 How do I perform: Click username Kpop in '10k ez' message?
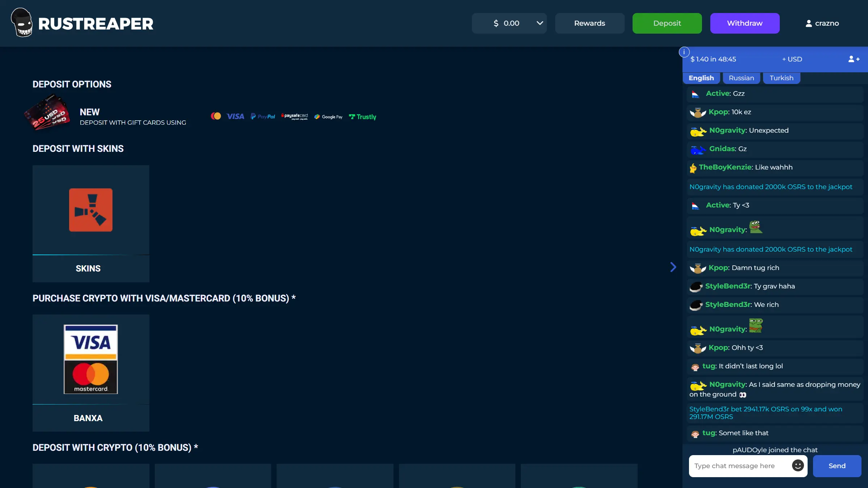coord(718,112)
